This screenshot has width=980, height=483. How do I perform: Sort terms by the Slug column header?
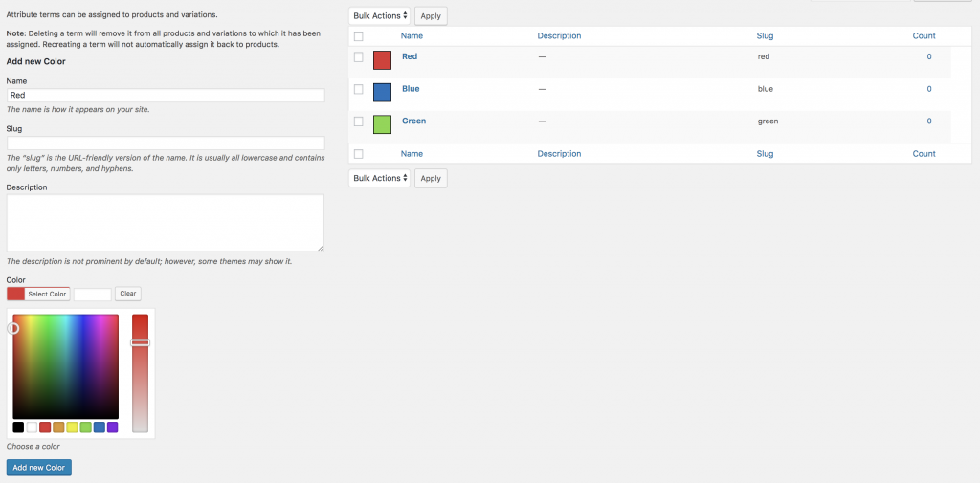765,36
